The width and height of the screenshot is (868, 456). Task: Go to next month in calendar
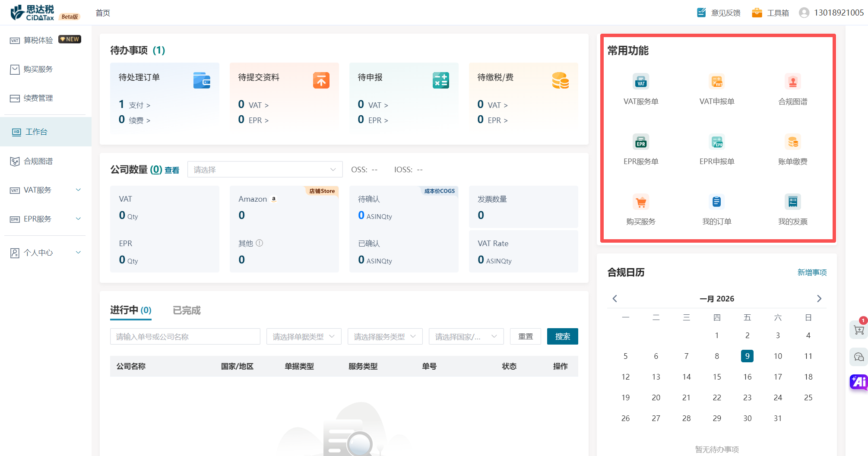tap(819, 299)
